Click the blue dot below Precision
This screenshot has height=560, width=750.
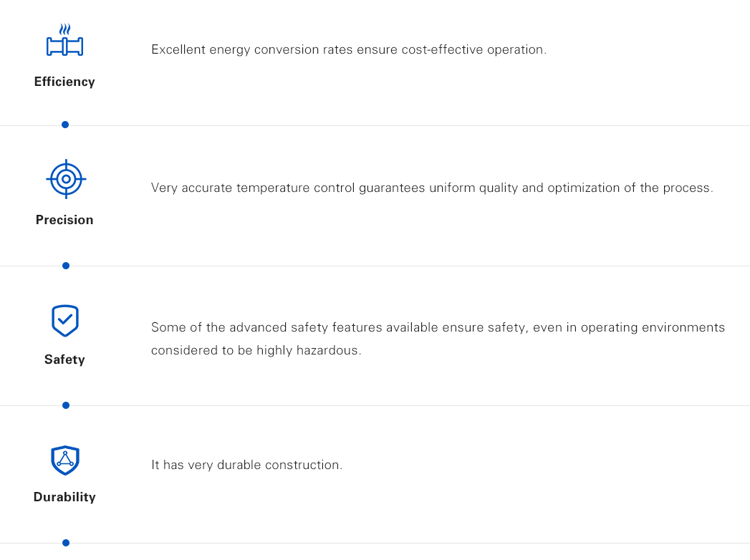[66, 266]
